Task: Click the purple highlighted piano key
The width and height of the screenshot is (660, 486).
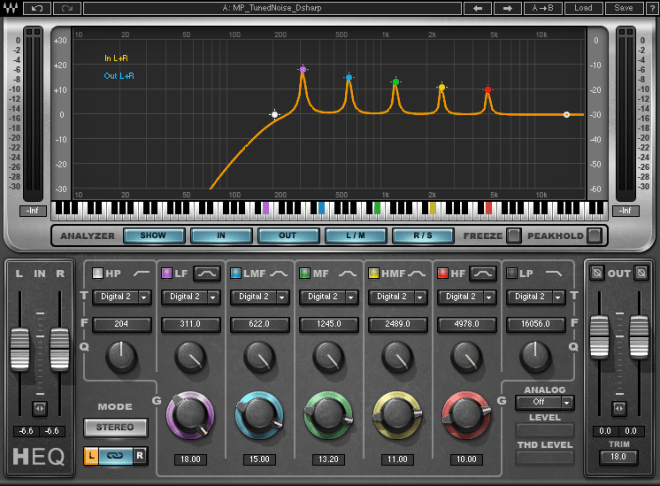Action: click(266, 208)
